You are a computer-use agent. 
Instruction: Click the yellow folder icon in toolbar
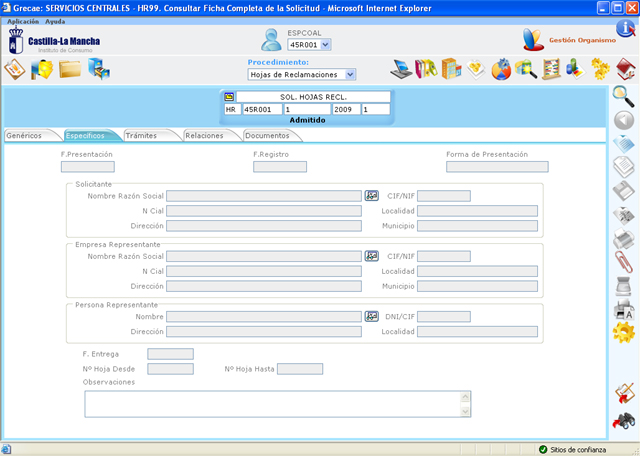pyautogui.click(x=70, y=69)
